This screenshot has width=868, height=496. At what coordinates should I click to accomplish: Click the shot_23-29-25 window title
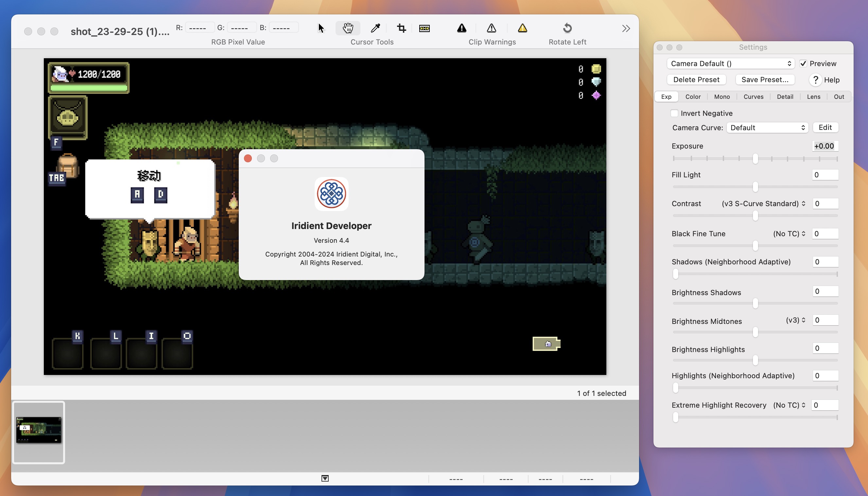point(120,32)
